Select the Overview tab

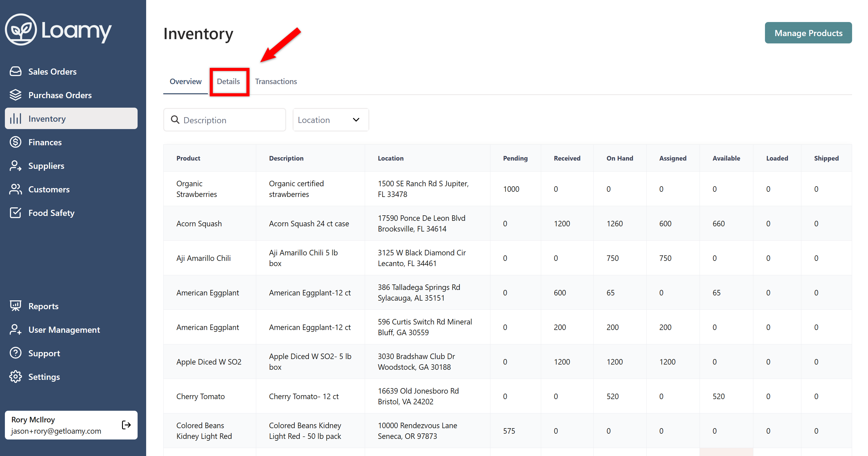185,82
